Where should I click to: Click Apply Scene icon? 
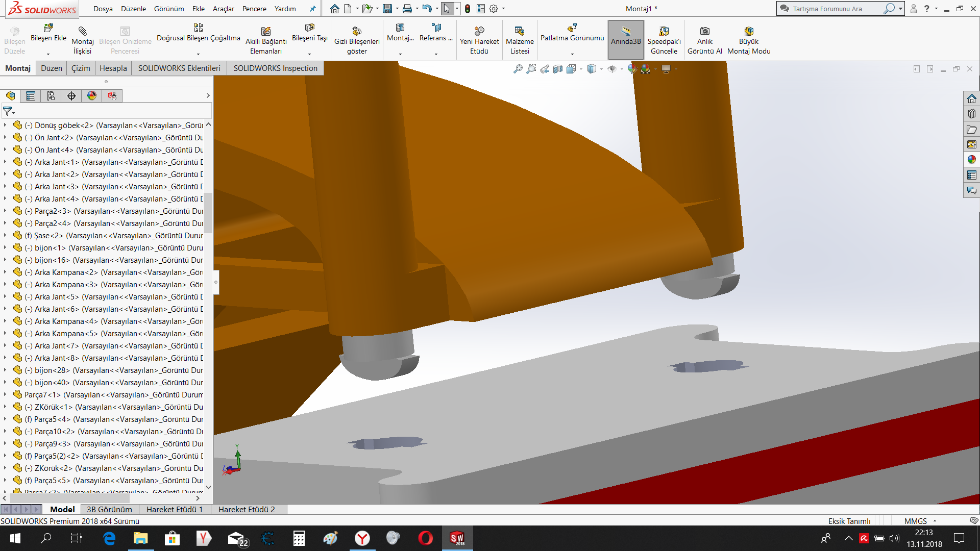646,69
